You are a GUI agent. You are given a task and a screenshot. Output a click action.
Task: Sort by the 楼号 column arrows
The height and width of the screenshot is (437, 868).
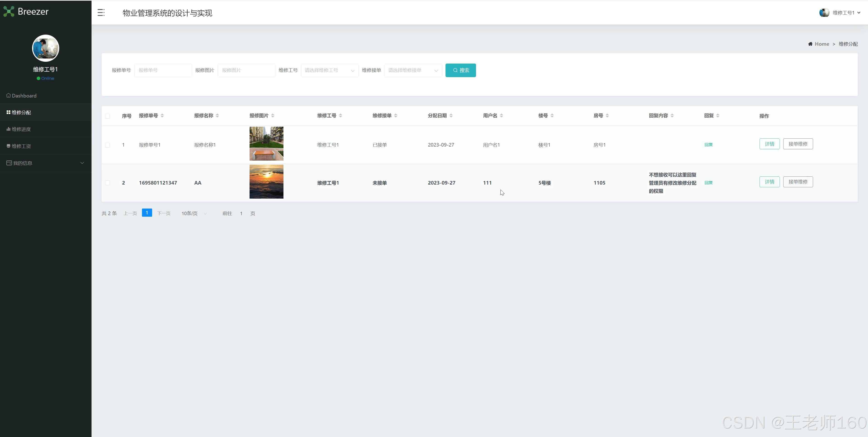552,116
